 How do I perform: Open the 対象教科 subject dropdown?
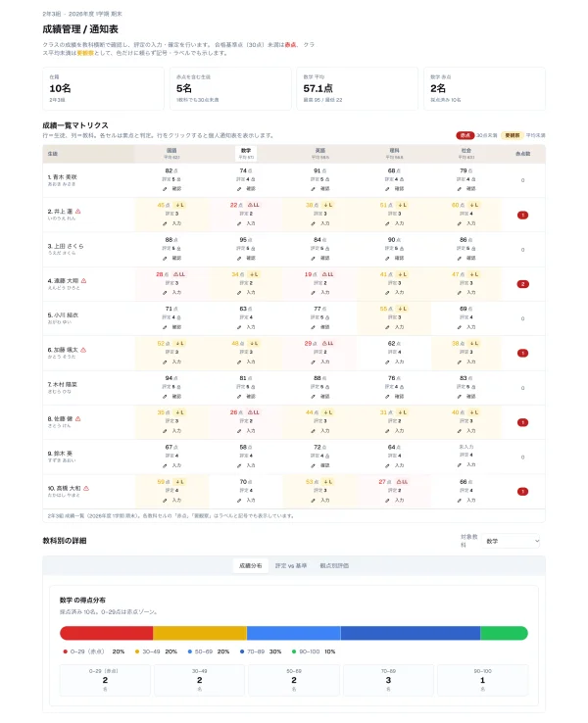point(511,541)
